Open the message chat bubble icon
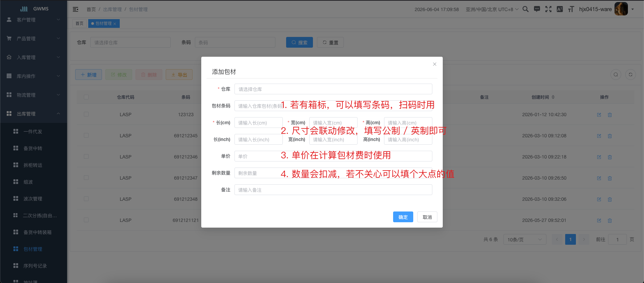 (537, 9)
